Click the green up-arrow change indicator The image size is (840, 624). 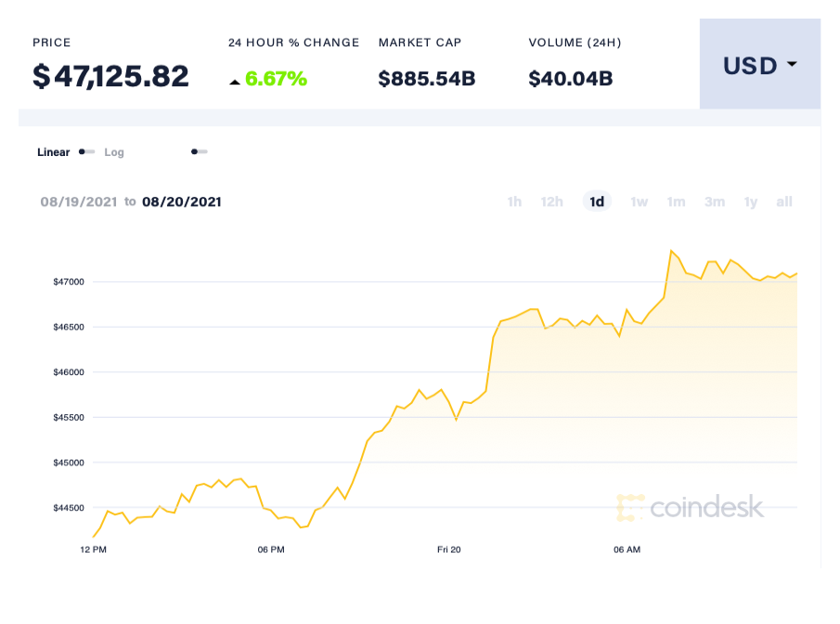click(x=236, y=80)
